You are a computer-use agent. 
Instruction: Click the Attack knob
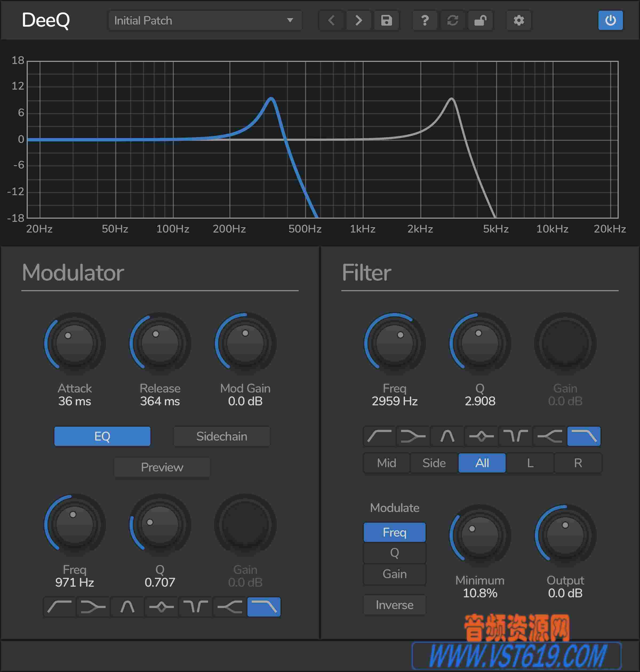click(75, 343)
